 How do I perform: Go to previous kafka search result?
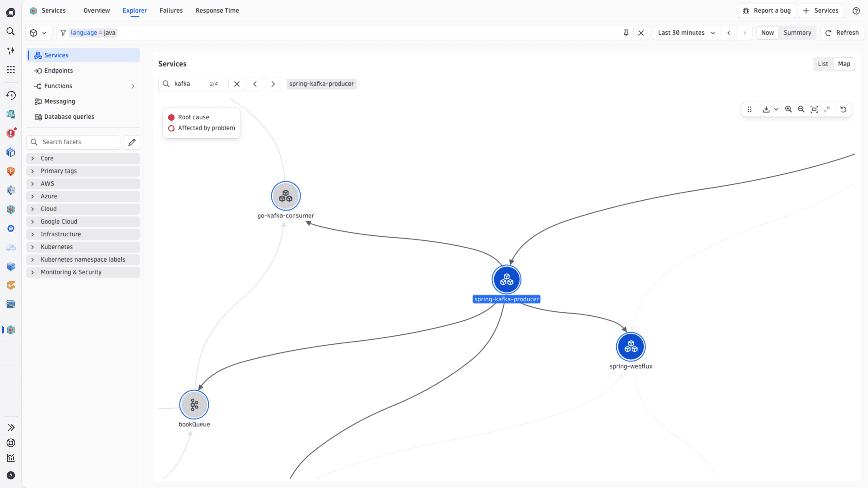click(255, 84)
